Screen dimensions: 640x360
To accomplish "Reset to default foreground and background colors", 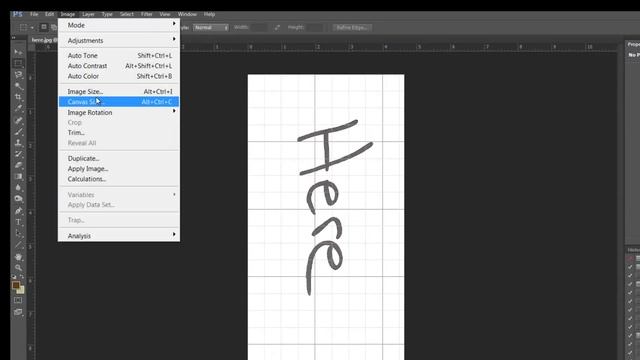I will (14, 277).
